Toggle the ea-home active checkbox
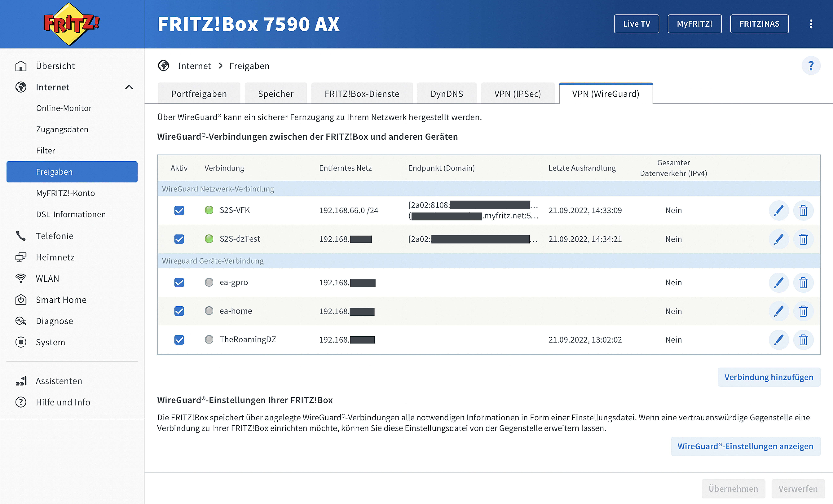The image size is (833, 504). (x=179, y=311)
